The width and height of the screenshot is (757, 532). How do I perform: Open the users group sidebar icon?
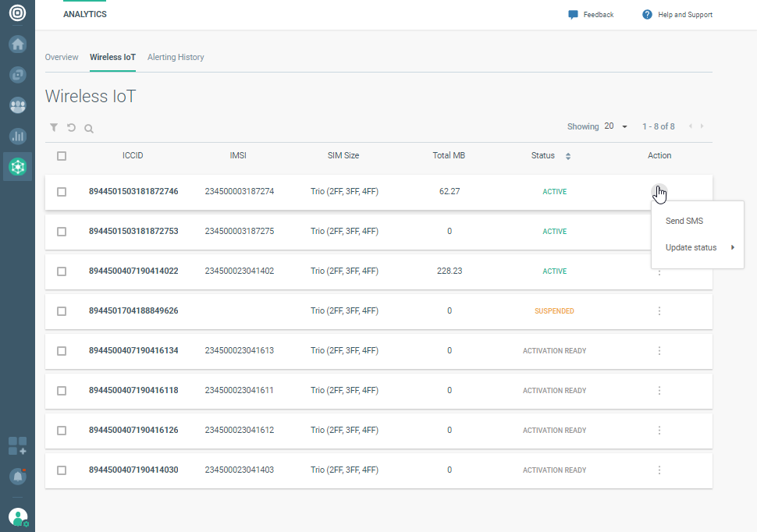(17, 105)
